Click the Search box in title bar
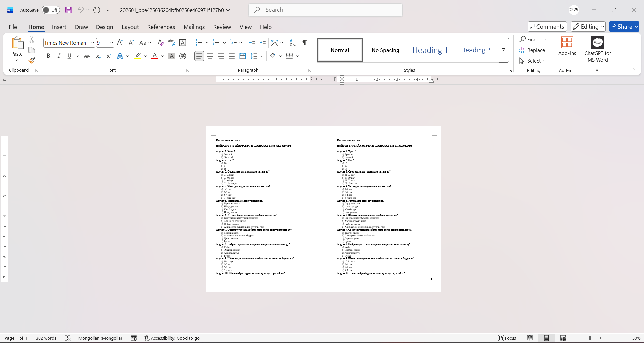Image resolution: width=644 pixels, height=343 pixels. 326,10
